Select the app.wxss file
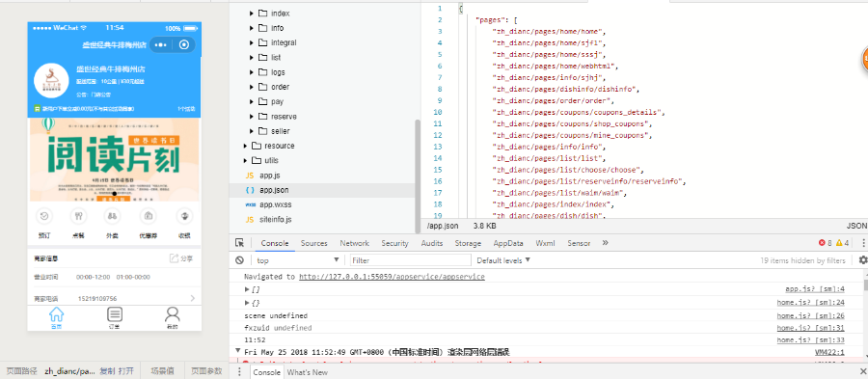The image size is (868, 379). pos(275,204)
